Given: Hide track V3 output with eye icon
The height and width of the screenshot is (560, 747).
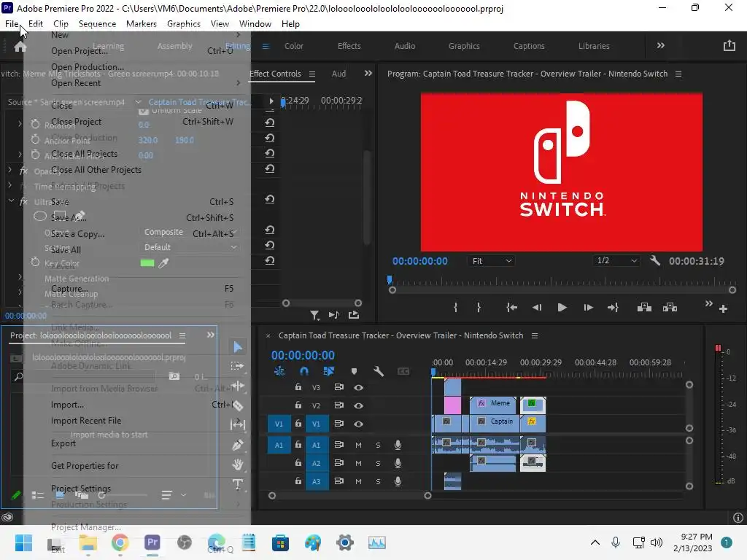Looking at the screenshot, I should 359,388.
